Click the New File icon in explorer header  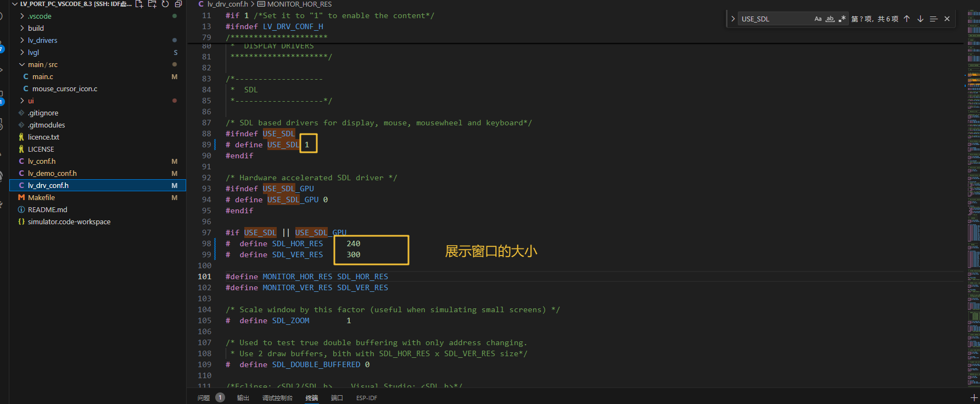pos(139,4)
